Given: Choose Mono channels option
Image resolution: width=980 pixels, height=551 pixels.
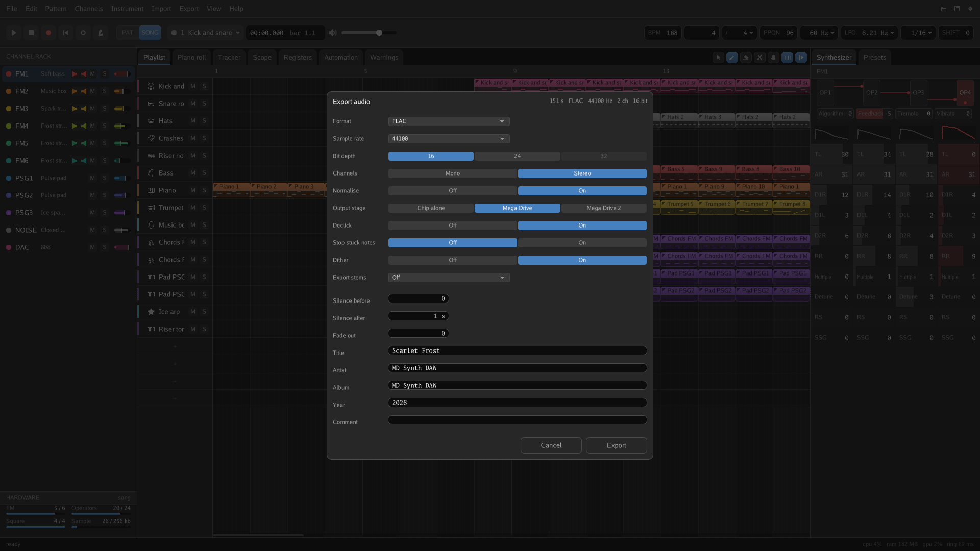Looking at the screenshot, I should pyautogui.click(x=453, y=173).
